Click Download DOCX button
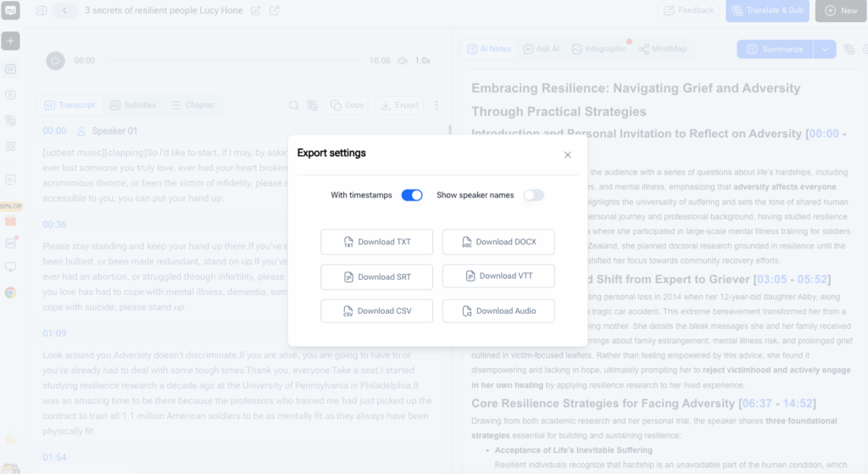868x474 pixels. (498, 242)
